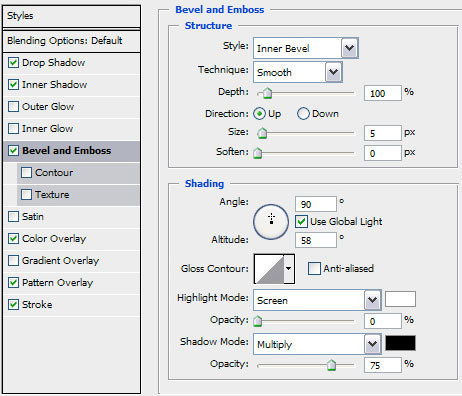Select the Stroke effect entry
This screenshot has width=462, height=396.
point(71,305)
